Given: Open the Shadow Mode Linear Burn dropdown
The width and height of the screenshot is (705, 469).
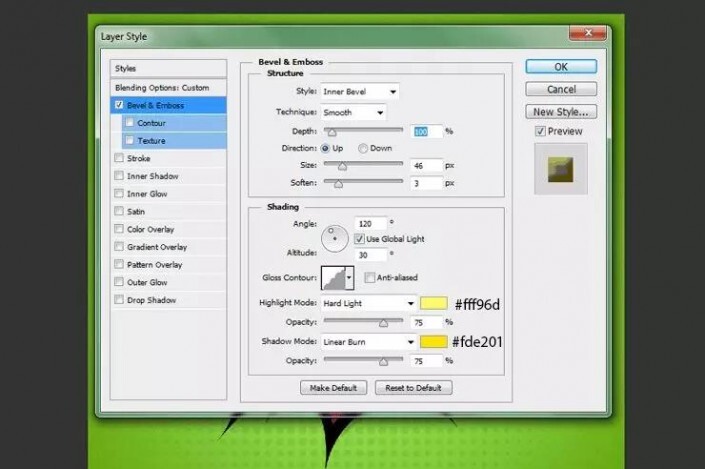Looking at the screenshot, I should pos(369,341).
